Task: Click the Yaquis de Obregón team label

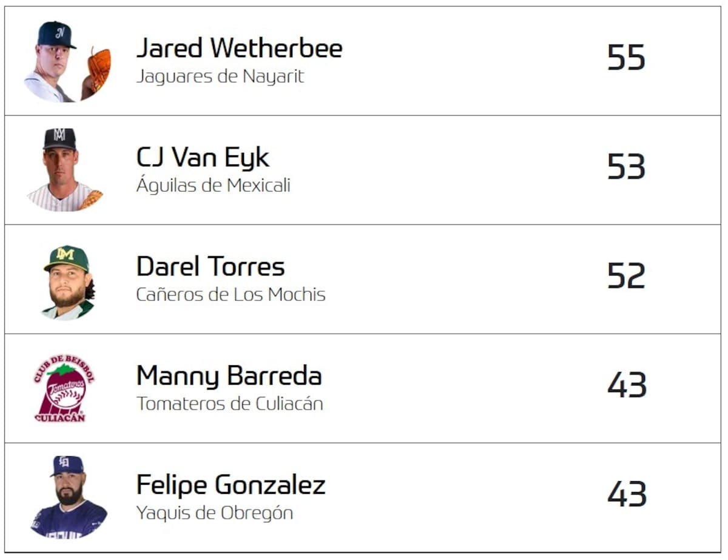Action: (x=214, y=513)
